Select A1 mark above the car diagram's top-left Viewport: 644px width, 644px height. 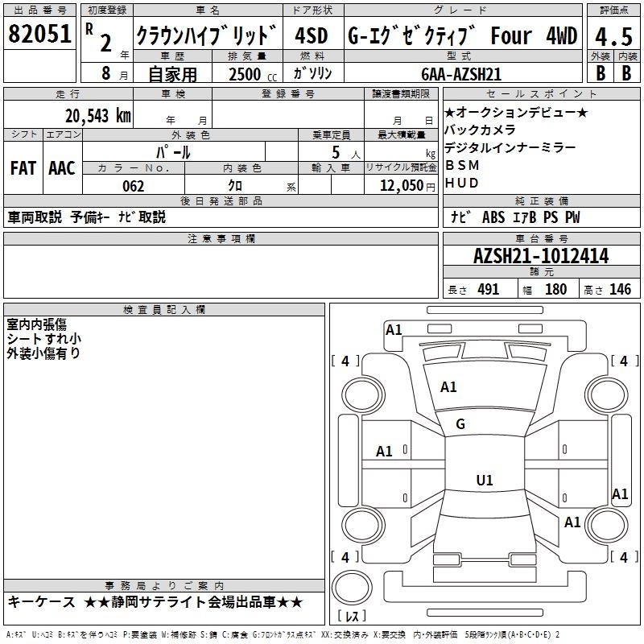click(394, 329)
